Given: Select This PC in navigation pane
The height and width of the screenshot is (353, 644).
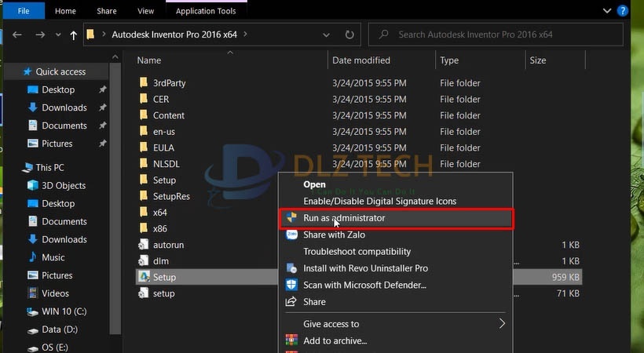Looking at the screenshot, I should 49,167.
